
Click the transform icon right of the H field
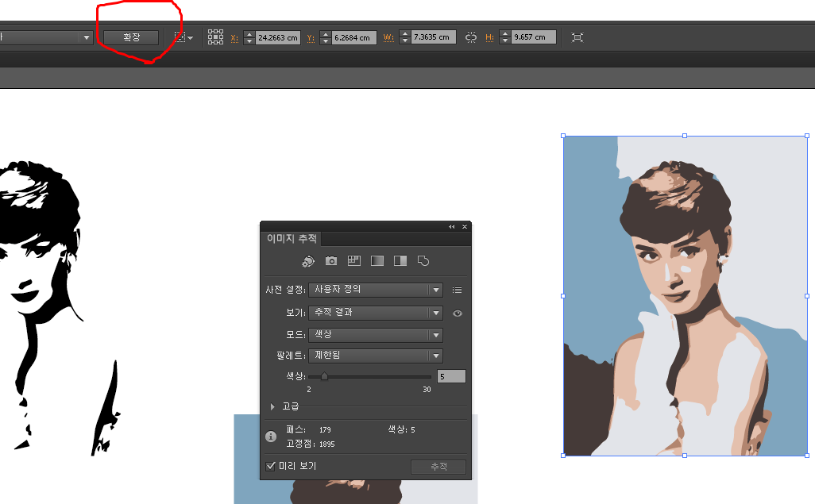click(x=577, y=37)
